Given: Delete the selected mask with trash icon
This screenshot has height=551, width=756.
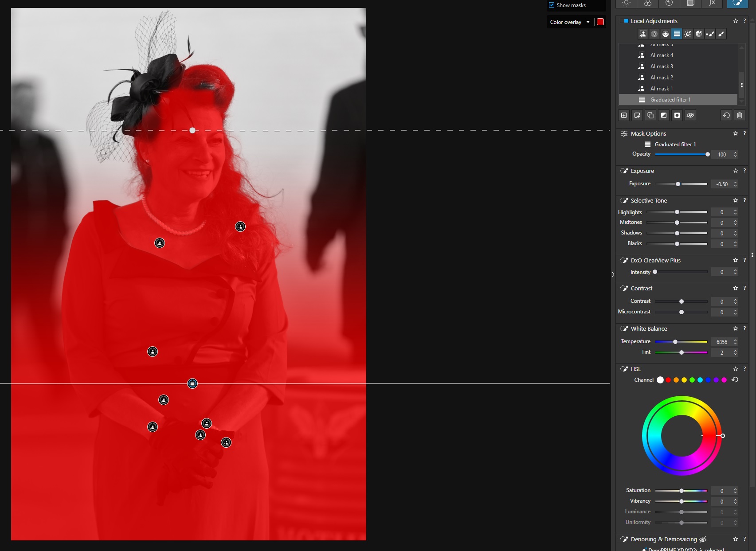Looking at the screenshot, I should coord(740,116).
